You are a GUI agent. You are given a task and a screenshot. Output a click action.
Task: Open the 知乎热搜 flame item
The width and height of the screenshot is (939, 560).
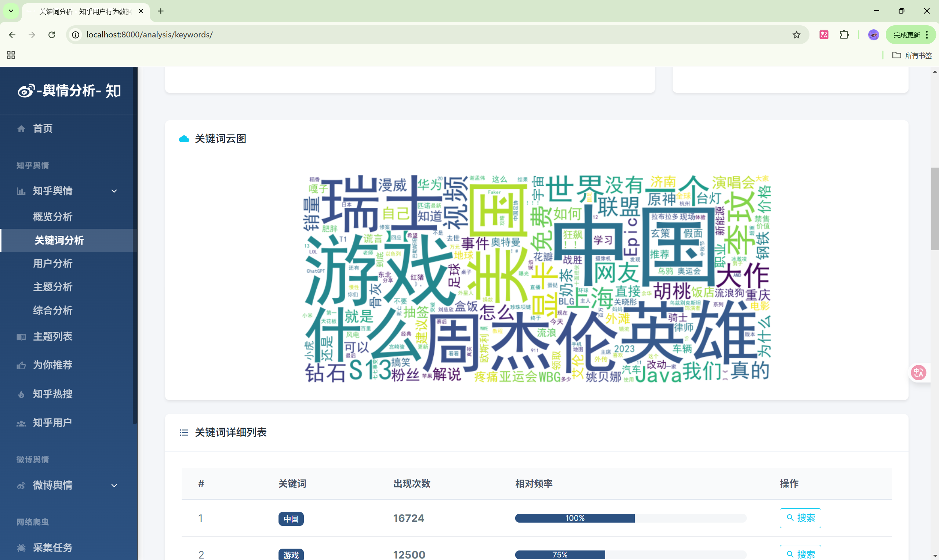(x=52, y=394)
